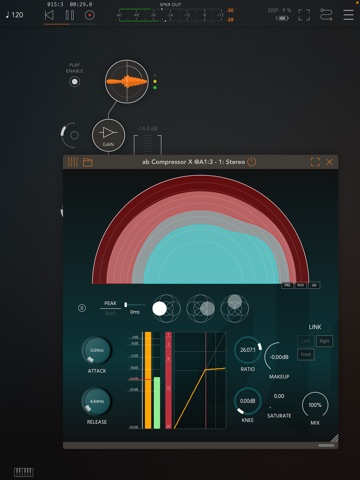Open the plugin preset folder
The width and height of the screenshot is (360, 480).
click(x=88, y=162)
